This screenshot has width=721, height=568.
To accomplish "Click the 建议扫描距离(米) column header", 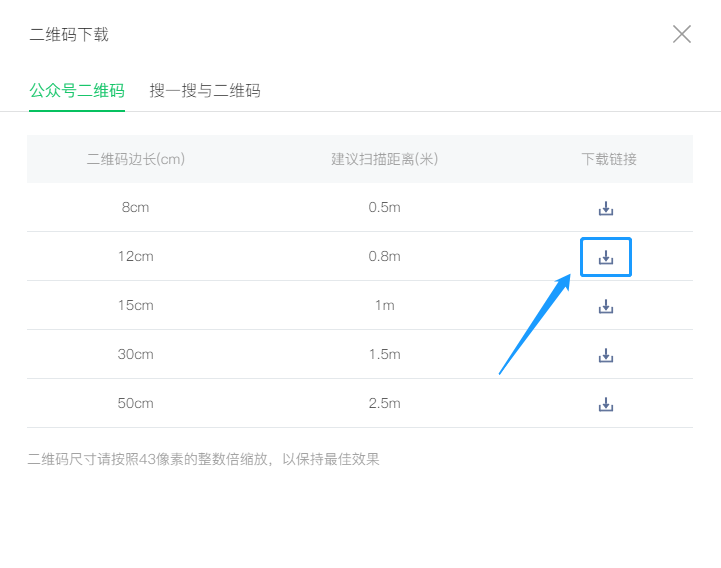I will 385,159.
